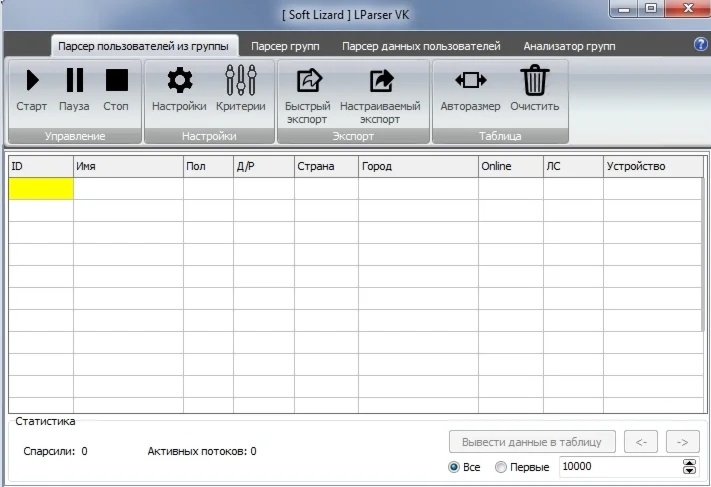Click the Pause icon in Управление
The width and height of the screenshot is (711, 487).
pyautogui.click(x=75, y=81)
